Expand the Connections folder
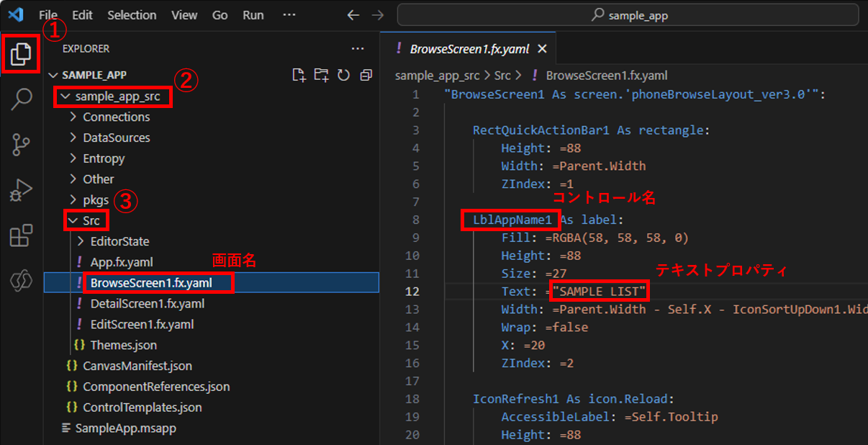 tap(116, 117)
